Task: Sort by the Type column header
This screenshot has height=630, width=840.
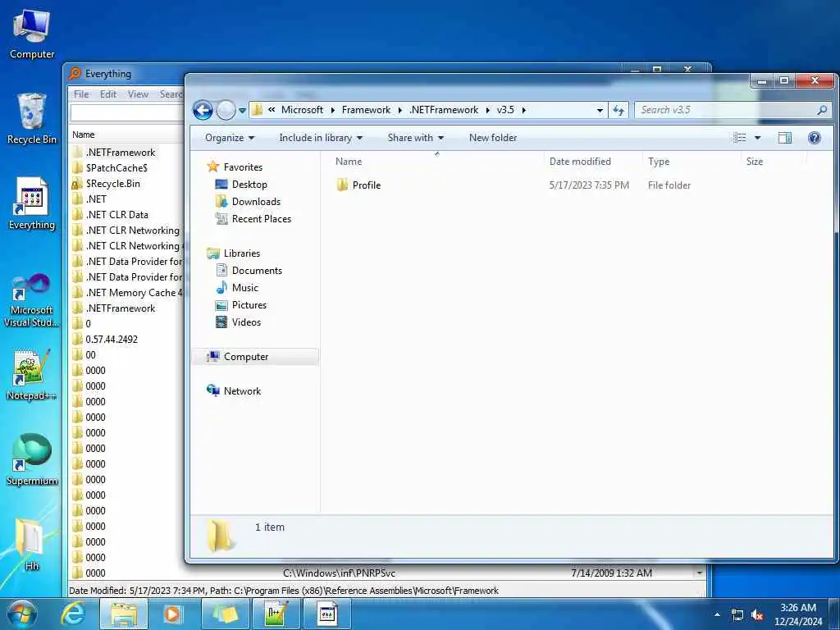Action: tap(659, 162)
